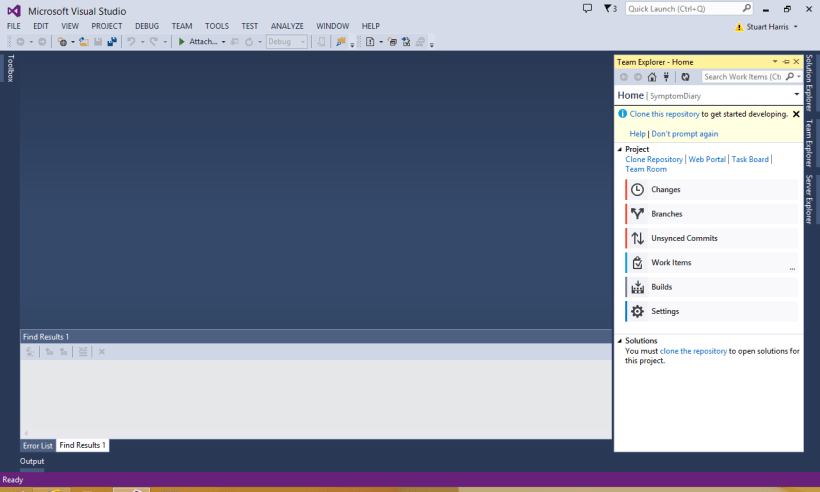Open the Settings gear tile
This screenshot has height=492, width=820.
(712, 311)
